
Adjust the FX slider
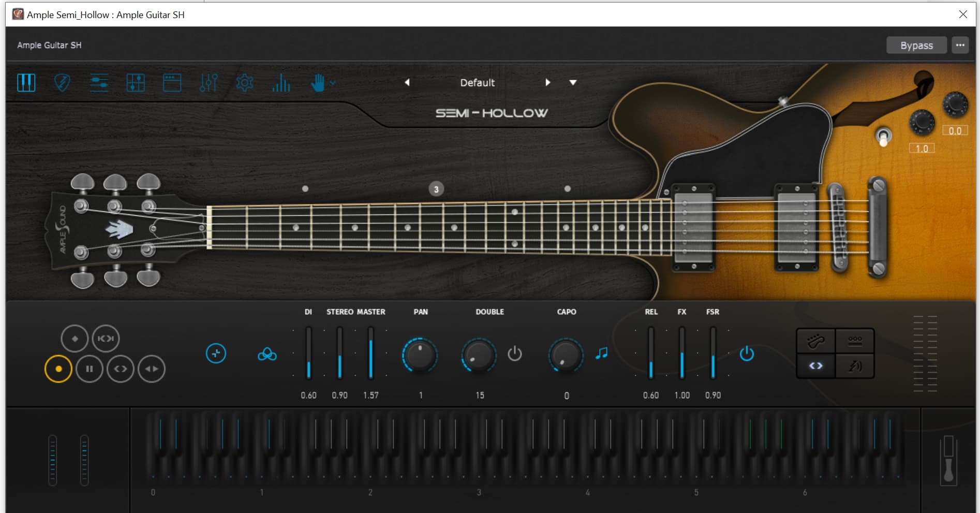point(682,353)
